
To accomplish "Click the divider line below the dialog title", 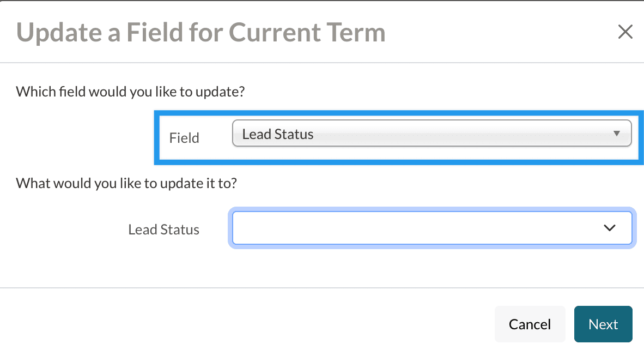I will click(x=321, y=63).
